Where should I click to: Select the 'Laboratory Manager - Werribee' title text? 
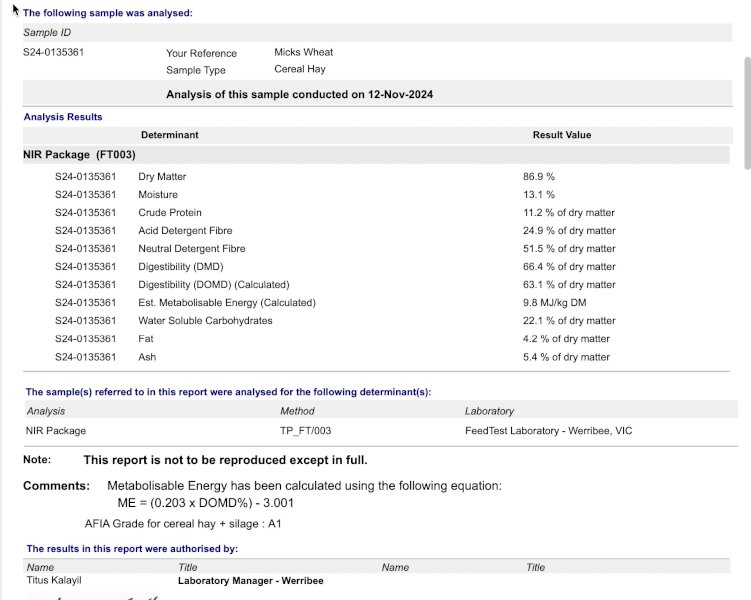(x=250, y=581)
